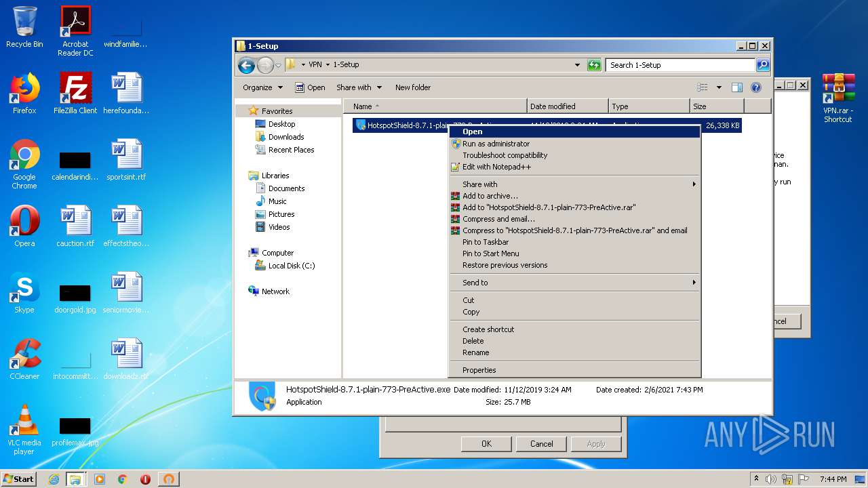Image resolution: width=868 pixels, height=488 pixels.
Task: Open Opera desktop shortcut
Action: click(24, 226)
